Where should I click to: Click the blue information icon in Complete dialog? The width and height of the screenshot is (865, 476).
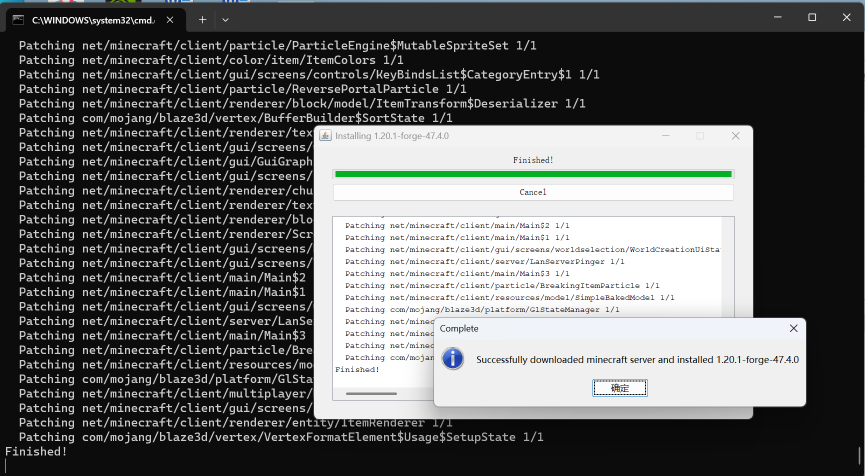pos(452,359)
